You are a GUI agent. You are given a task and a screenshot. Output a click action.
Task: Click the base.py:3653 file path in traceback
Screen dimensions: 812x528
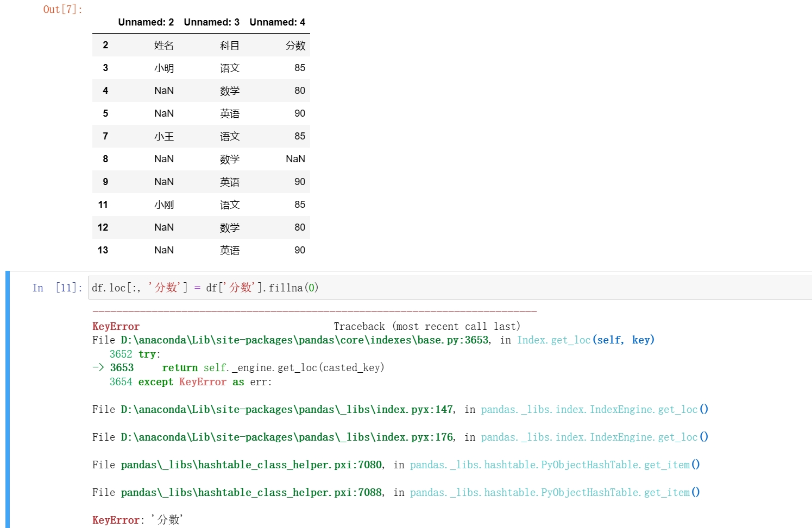coord(304,340)
